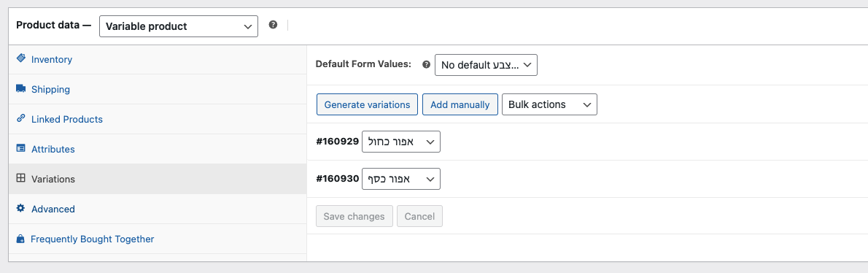Open attribute dropdown for variation #160930
This screenshot has width=868, height=273.
pos(400,179)
